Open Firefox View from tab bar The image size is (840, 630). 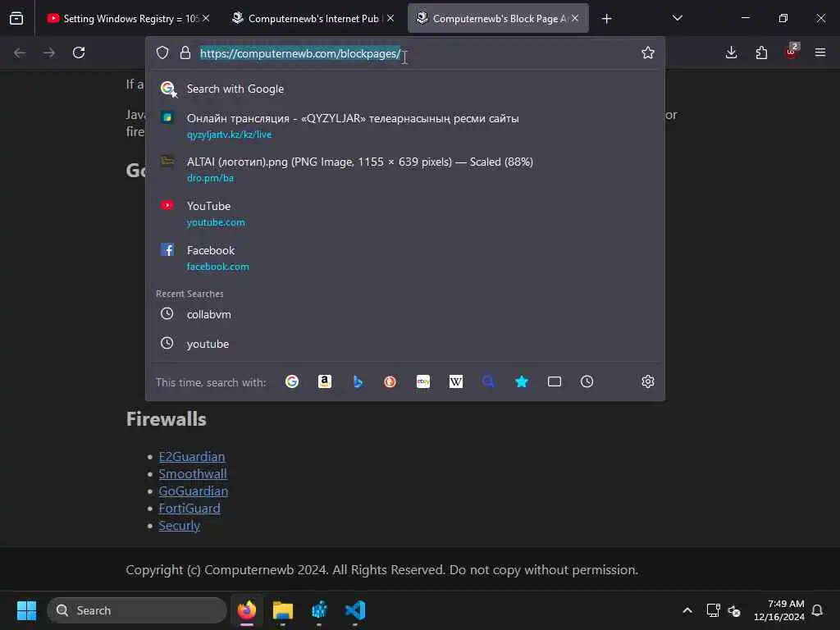coord(16,18)
